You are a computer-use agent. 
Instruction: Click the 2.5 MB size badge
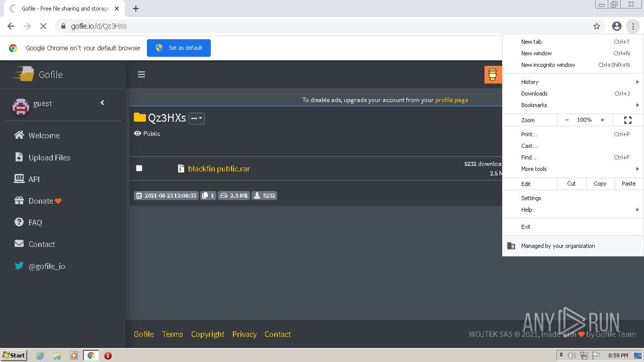(x=234, y=196)
